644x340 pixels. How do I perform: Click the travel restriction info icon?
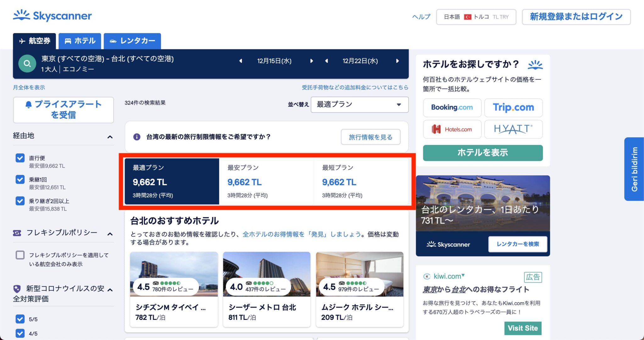pos(137,137)
